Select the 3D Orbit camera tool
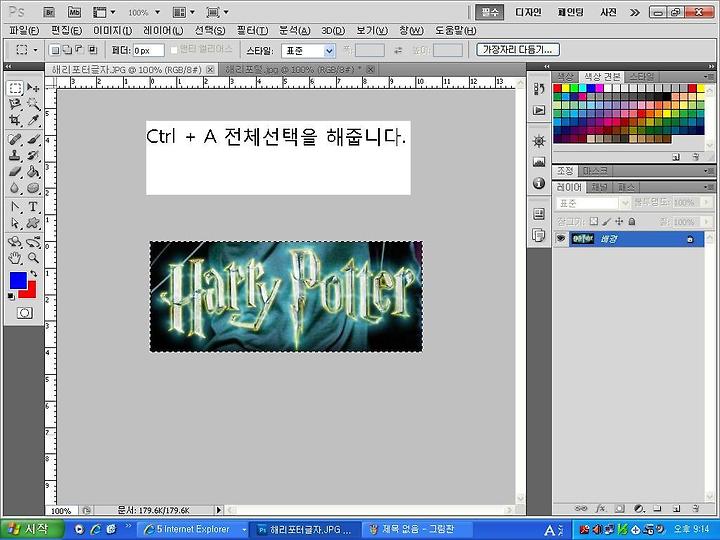720x540 pixels. pyautogui.click(x=33, y=241)
